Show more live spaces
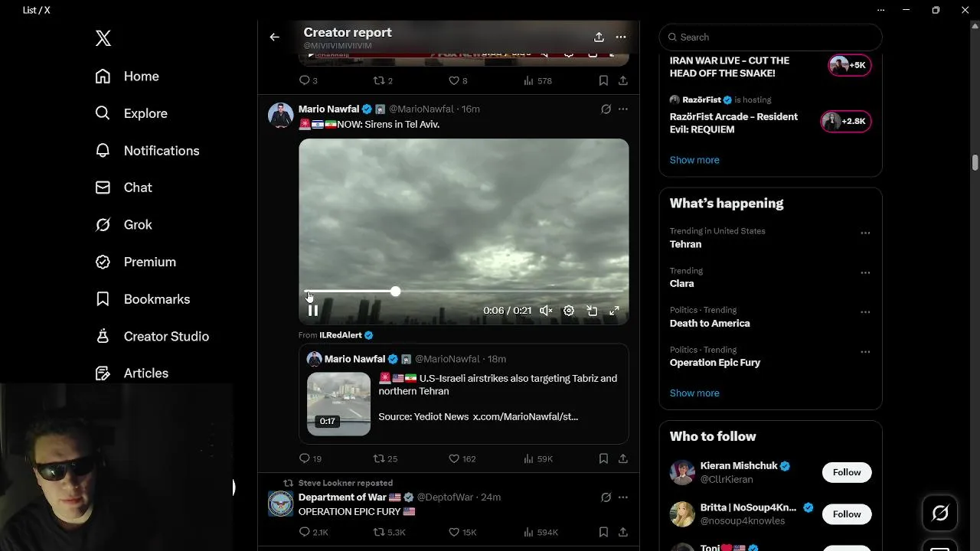Viewport: 980px width, 551px height. tap(694, 160)
